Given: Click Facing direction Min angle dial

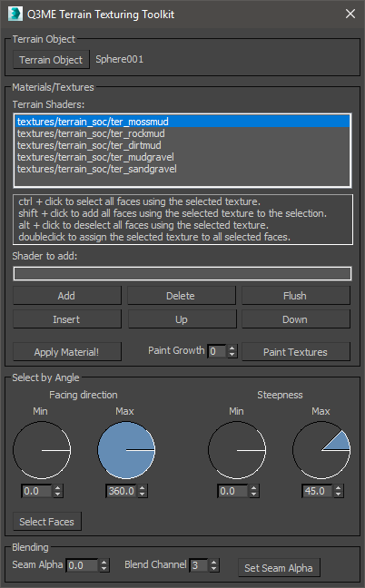Looking at the screenshot, I should pyautogui.click(x=42, y=450).
